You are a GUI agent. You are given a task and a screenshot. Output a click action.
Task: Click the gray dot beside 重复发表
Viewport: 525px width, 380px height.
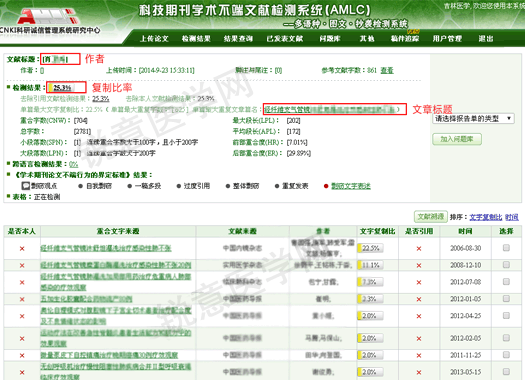click(x=277, y=186)
